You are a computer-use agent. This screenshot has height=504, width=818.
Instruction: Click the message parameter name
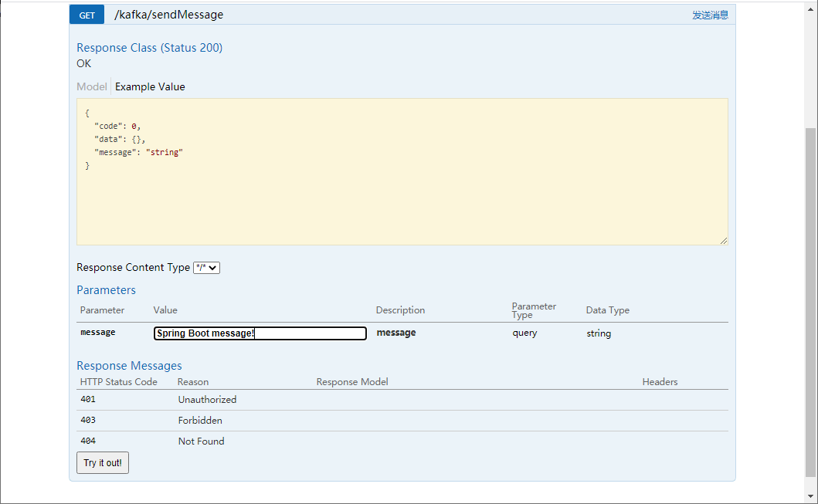97,332
